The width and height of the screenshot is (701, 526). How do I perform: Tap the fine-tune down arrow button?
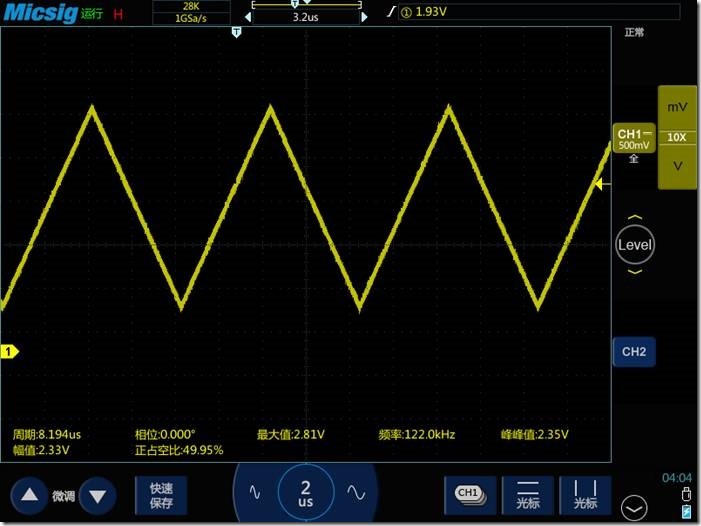click(97, 496)
